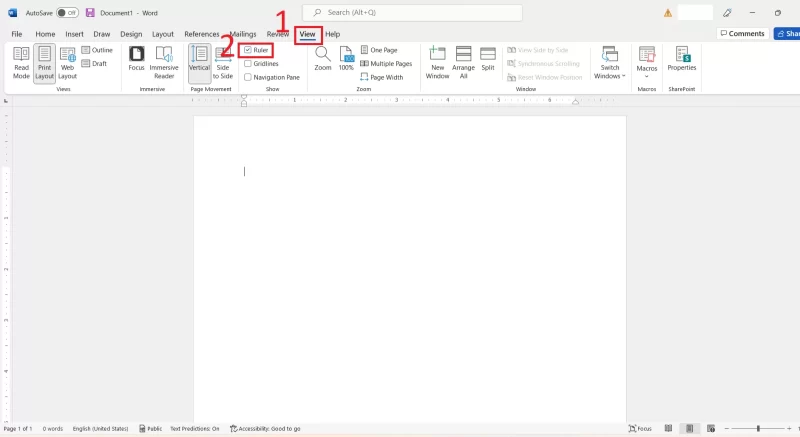The image size is (800, 437).
Task: Click the zoom slider in status bar
Action: 758,429
